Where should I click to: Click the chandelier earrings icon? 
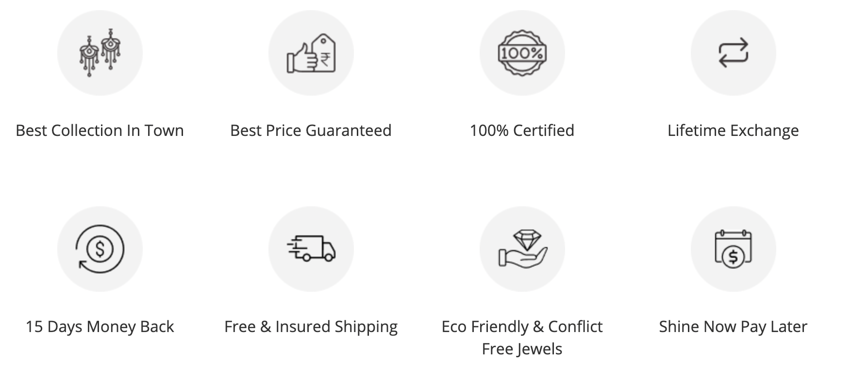pos(100,53)
